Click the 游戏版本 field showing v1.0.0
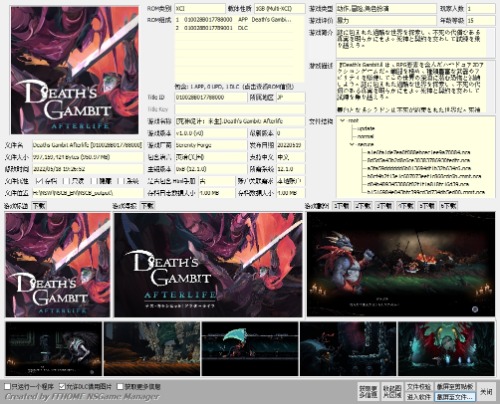500x404 pixels. [211, 133]
